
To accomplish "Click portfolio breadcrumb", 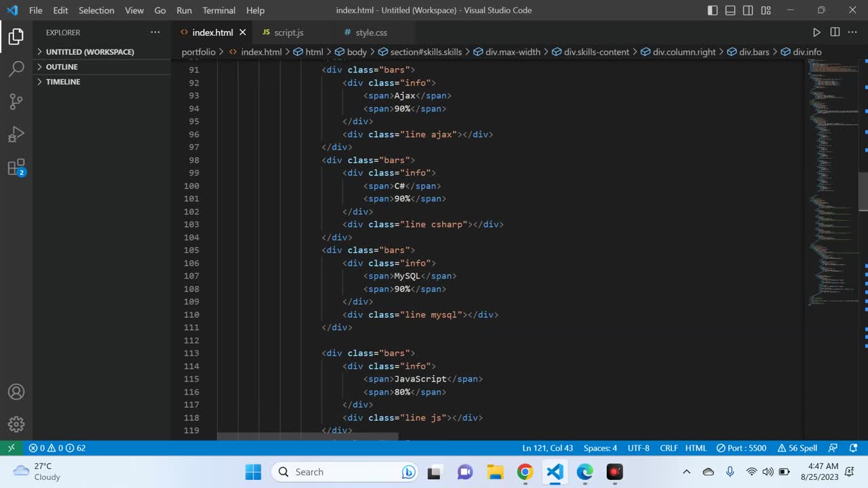I will pyautogui.click(x=199, y=52).
